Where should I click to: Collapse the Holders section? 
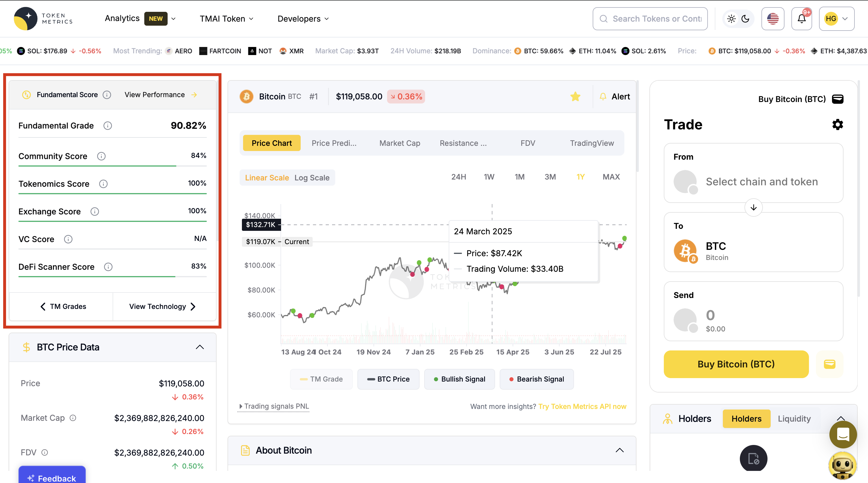[840, 418]
